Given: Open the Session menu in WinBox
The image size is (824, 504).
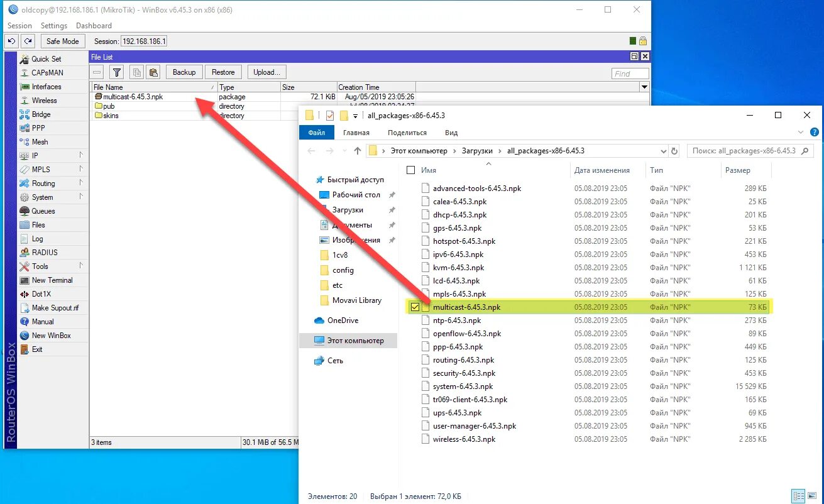Looking at the screenshot, I should [x=19, y=26].
